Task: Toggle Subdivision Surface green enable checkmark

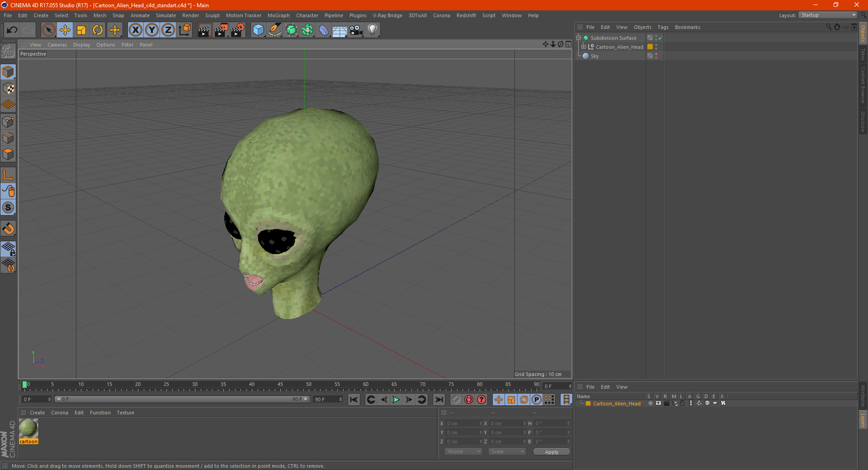Action: point(660,38)
